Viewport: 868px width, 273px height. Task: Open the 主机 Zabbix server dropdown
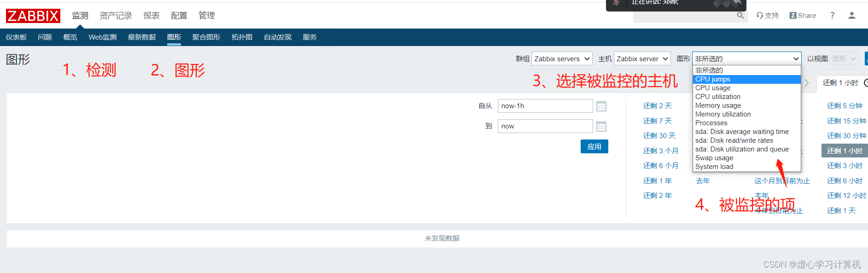pos(642,59)
